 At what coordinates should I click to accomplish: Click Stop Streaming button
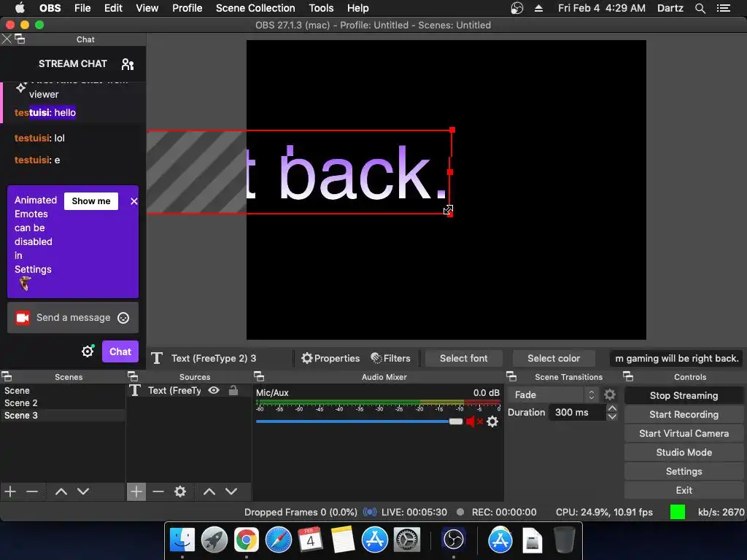point(684,395)
